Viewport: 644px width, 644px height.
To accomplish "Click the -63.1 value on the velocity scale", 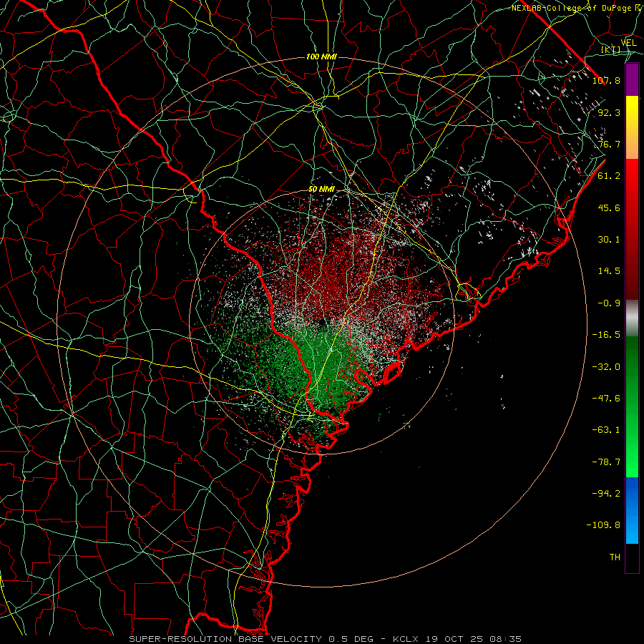I will pos(606,430).
